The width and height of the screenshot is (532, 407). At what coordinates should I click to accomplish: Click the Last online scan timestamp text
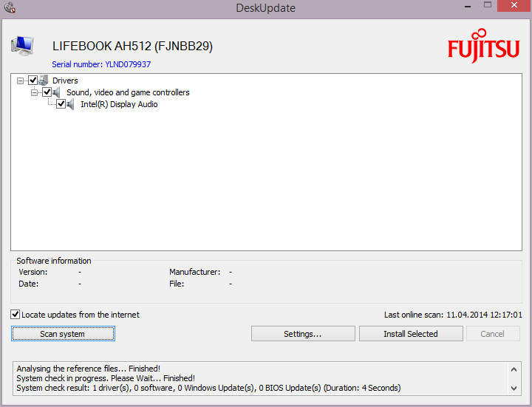click(453, 315)
